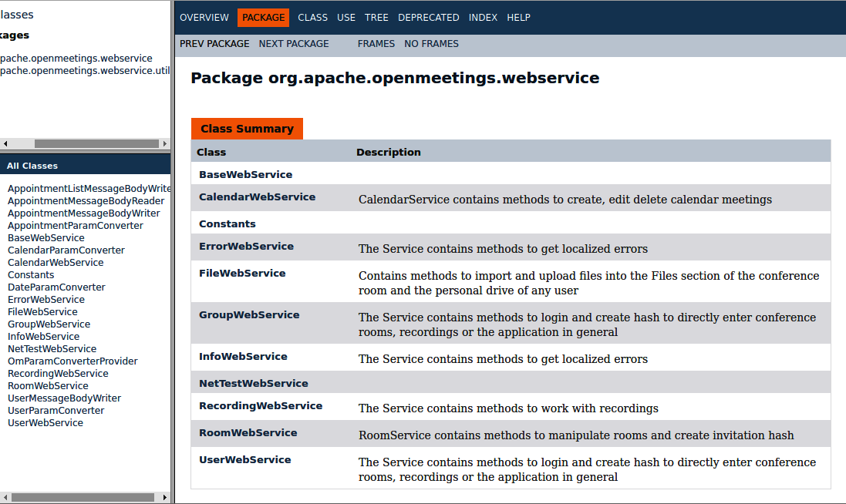Open RecordingWebService in All Classes list

point(58,374)
